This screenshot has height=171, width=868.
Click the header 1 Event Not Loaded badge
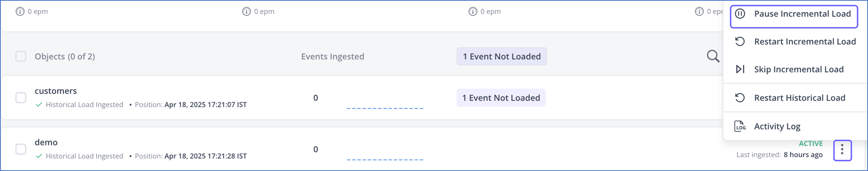[502, 56]
